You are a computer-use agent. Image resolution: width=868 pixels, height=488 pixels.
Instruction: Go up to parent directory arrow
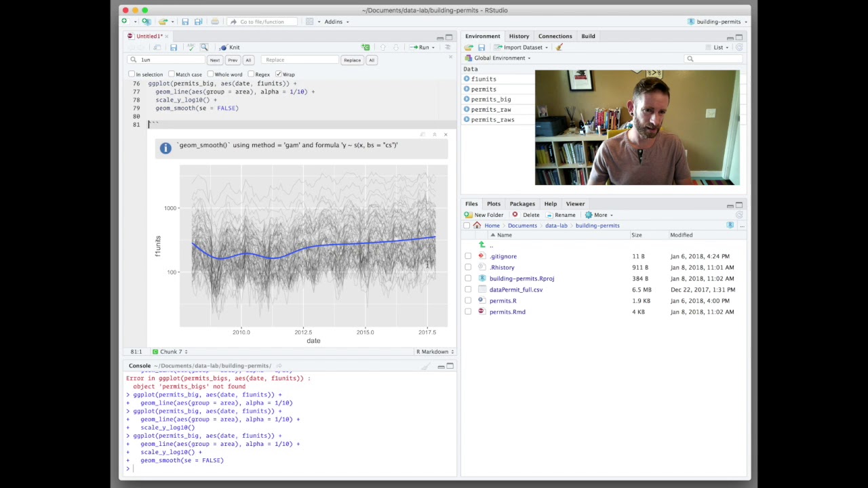482,245
